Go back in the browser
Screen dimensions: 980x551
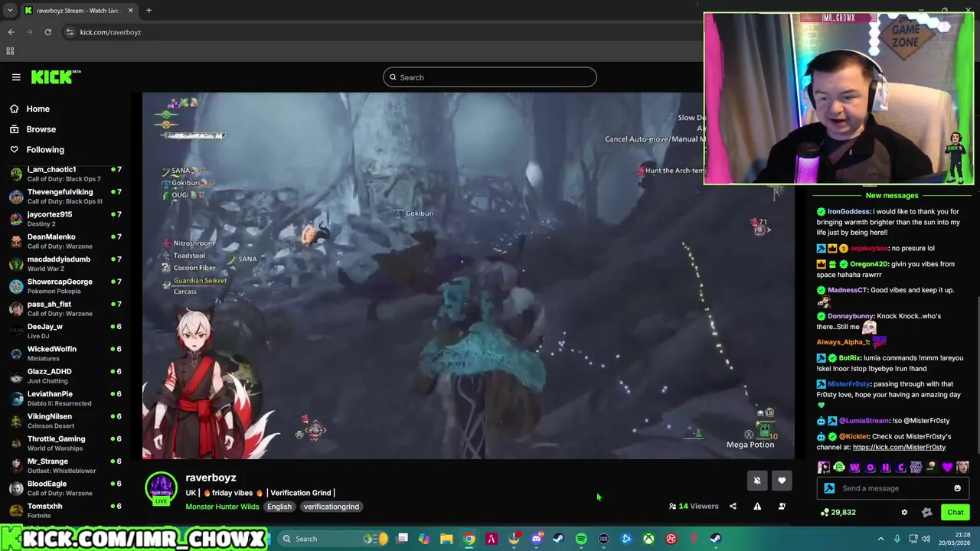[11, 32]
